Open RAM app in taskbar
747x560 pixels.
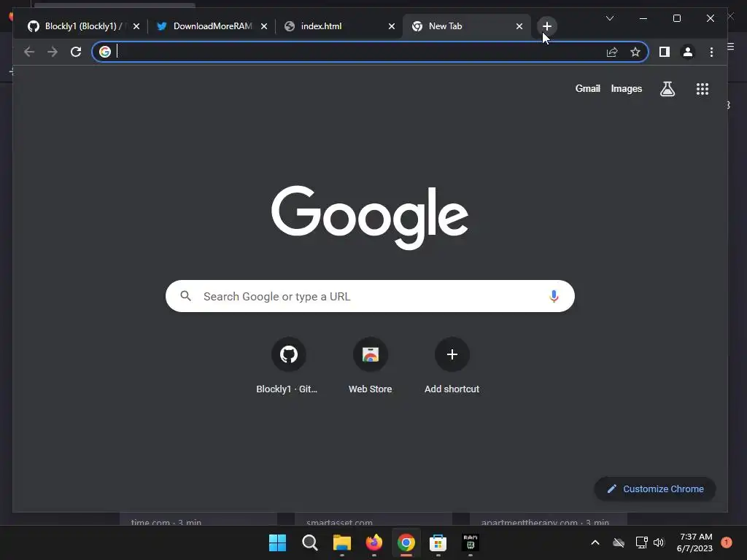point(471,542)
